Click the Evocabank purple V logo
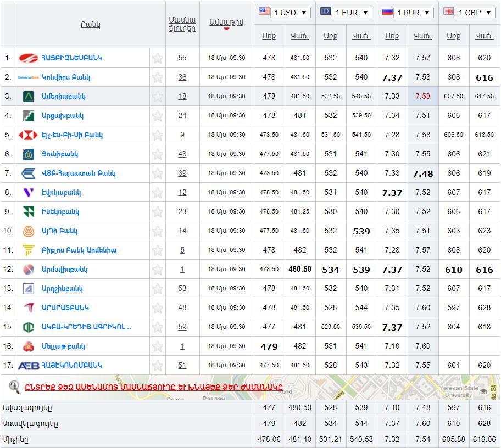The height and width of the screenshot is (448, 501). 29,193
